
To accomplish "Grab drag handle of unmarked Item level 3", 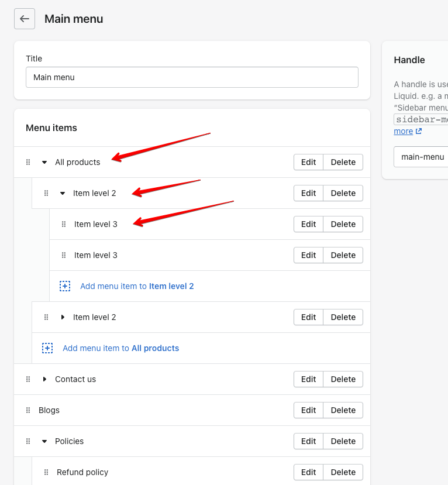I will coord(64,255).
